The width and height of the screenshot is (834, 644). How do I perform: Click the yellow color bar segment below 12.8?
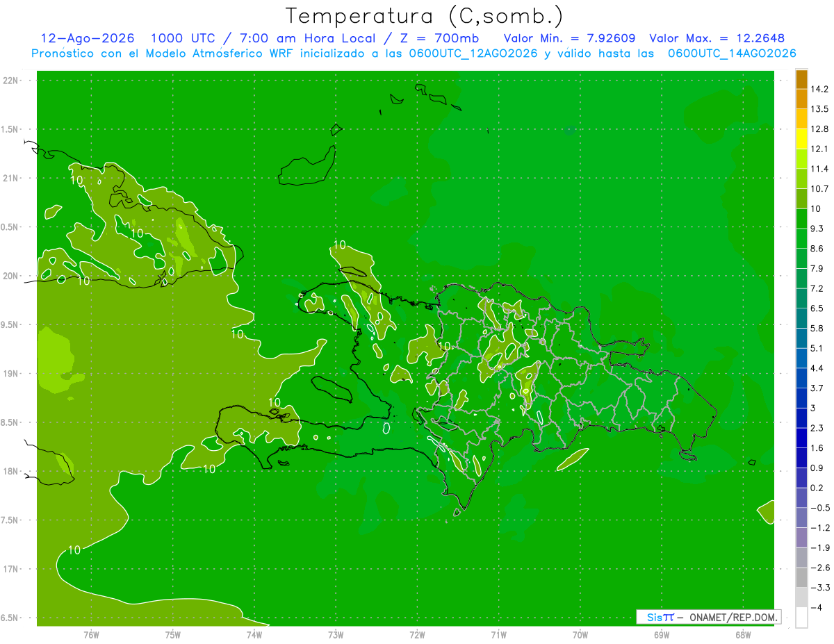[x=801, y=139]
